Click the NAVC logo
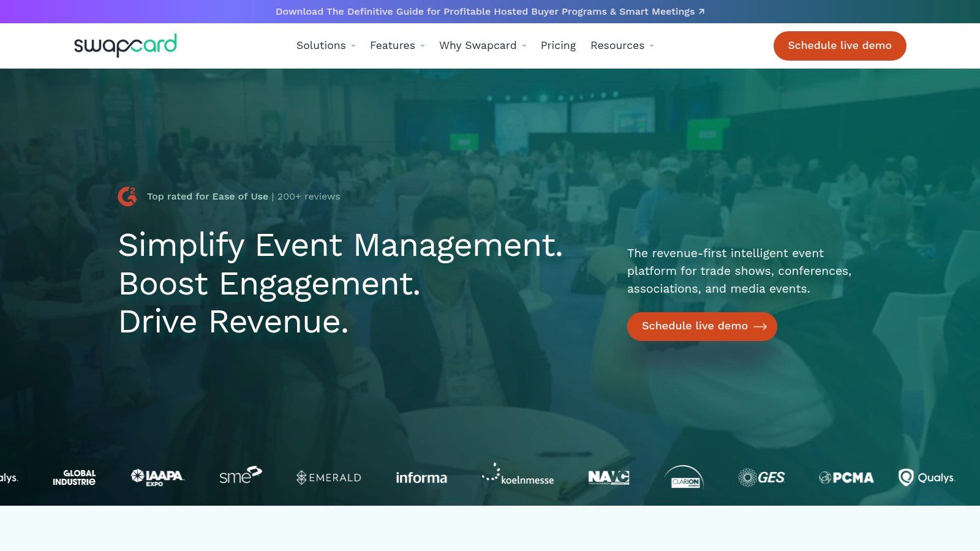980x551 pixels. pyautogui.click(x=609, y=478)
